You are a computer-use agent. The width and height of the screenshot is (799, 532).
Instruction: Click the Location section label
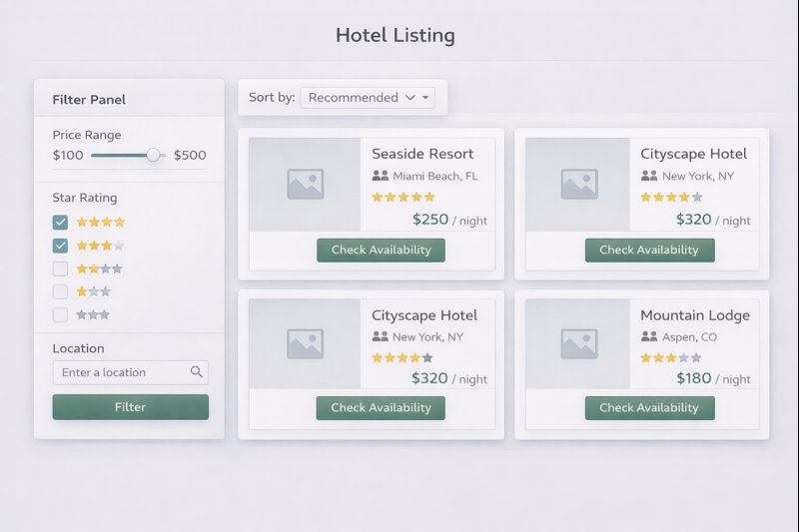(x=78, y=348)
